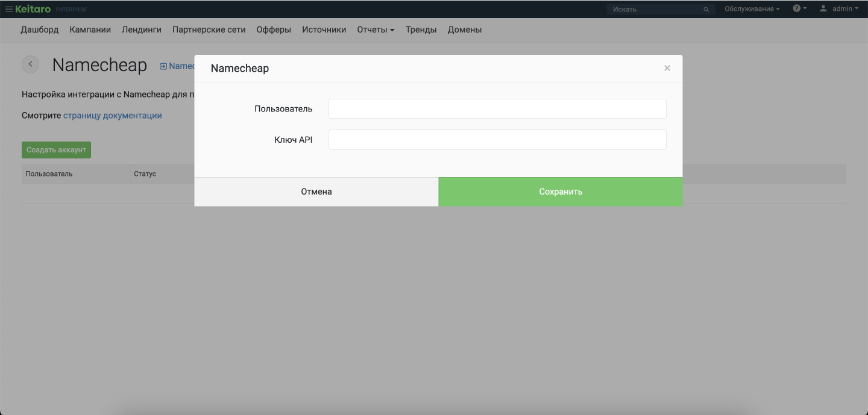Open the Тренды page

pyautogui.click(x=421, y=30)
